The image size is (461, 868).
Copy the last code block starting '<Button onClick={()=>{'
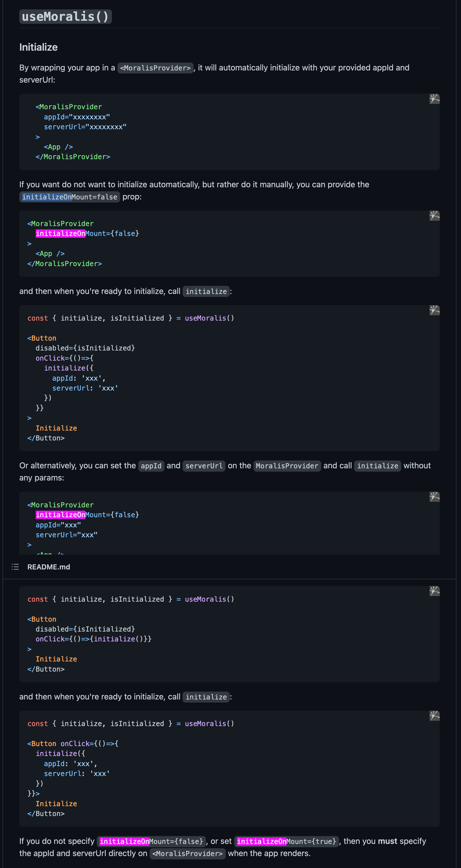(434, 716)
